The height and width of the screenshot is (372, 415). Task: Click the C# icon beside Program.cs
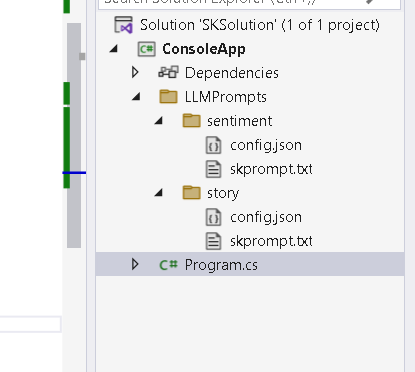[168, 265]
